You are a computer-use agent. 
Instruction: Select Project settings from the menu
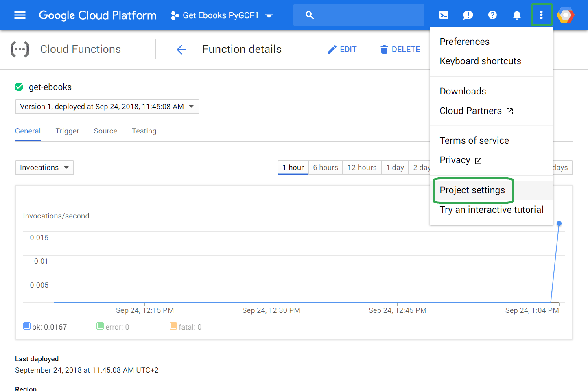[x=472, y=190]
